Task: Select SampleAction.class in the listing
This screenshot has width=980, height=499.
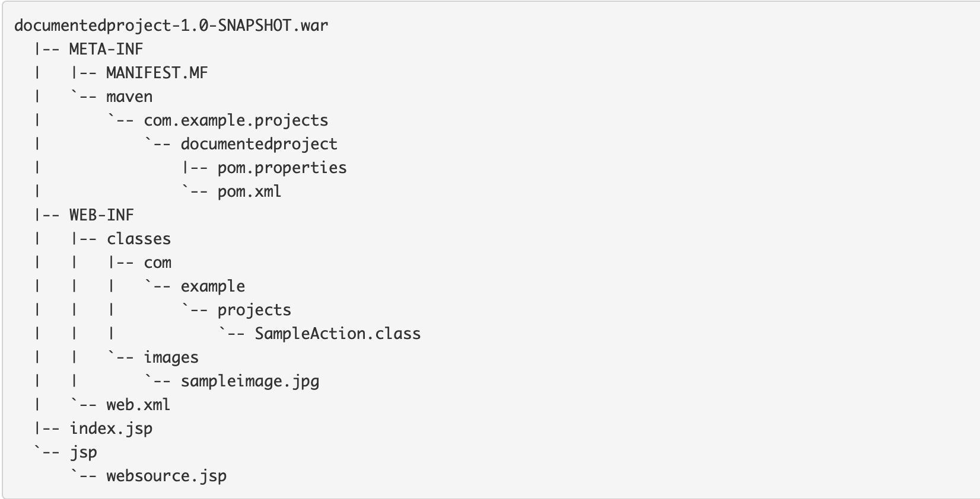Action: coord(338,334)
